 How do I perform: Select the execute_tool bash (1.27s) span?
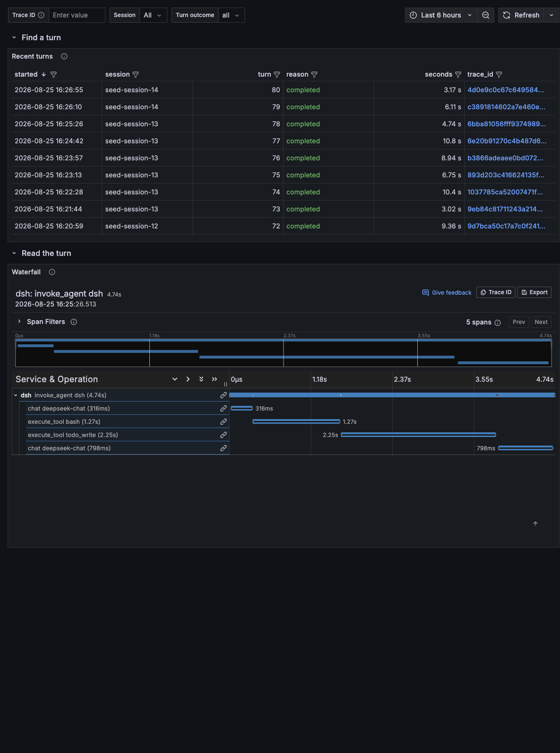coord(64,422)
